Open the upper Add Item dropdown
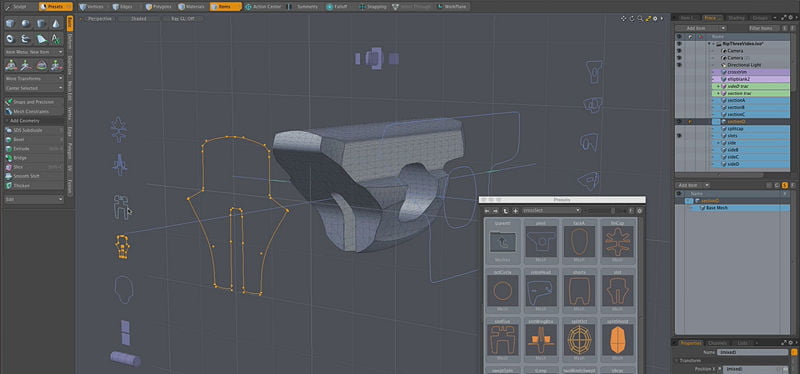 [x=701, y=28]
